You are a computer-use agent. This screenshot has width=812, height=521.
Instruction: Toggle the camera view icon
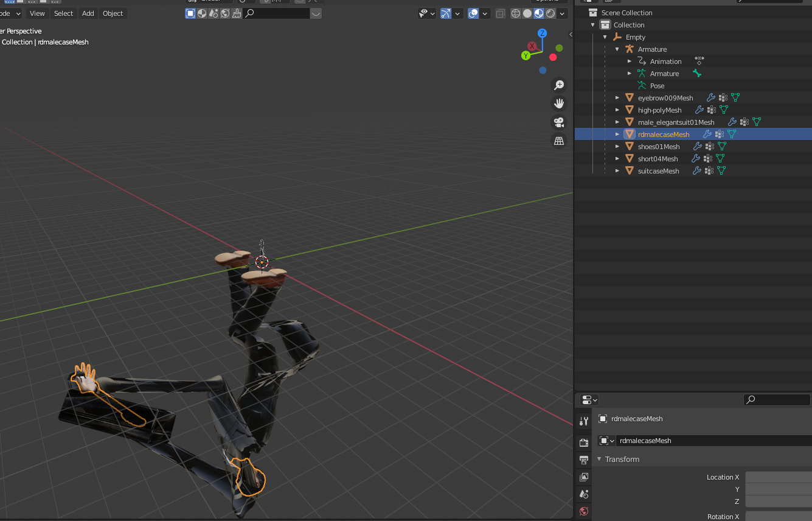(x=558, y=122)
